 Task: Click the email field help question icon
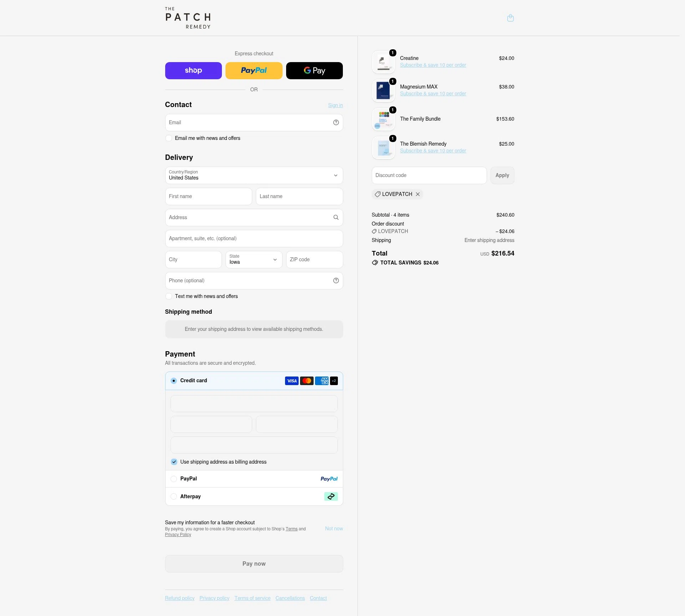[336, 122]
